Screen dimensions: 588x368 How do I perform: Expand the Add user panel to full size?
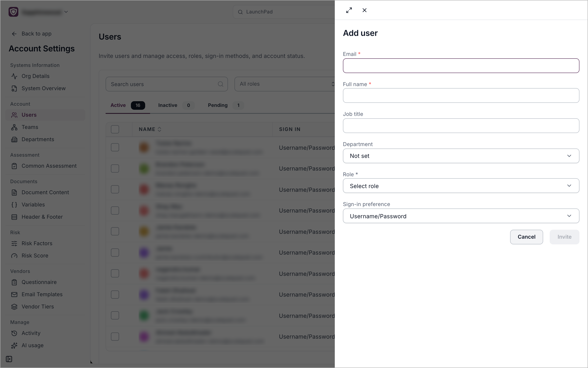tap(349, 10)
